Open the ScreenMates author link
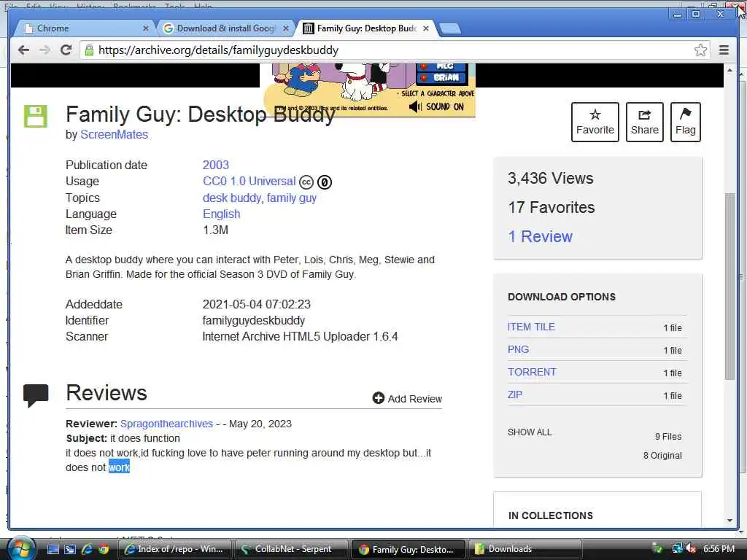This screenshot has width=747, height=560. 115,135
